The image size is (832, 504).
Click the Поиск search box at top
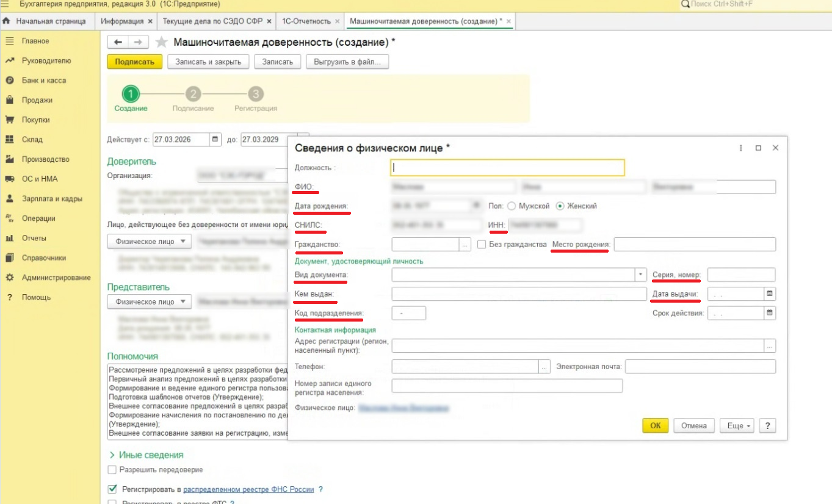coord(756,4)
